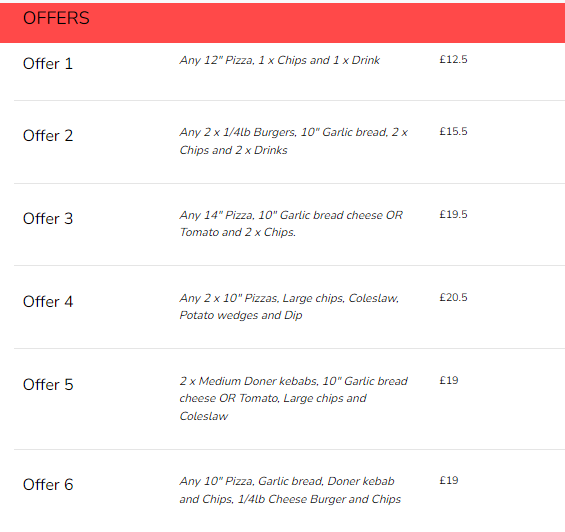565x532 pixels.
Task: Select the 1/4lb Cheese Burger and Chips text
Action: 319,499
